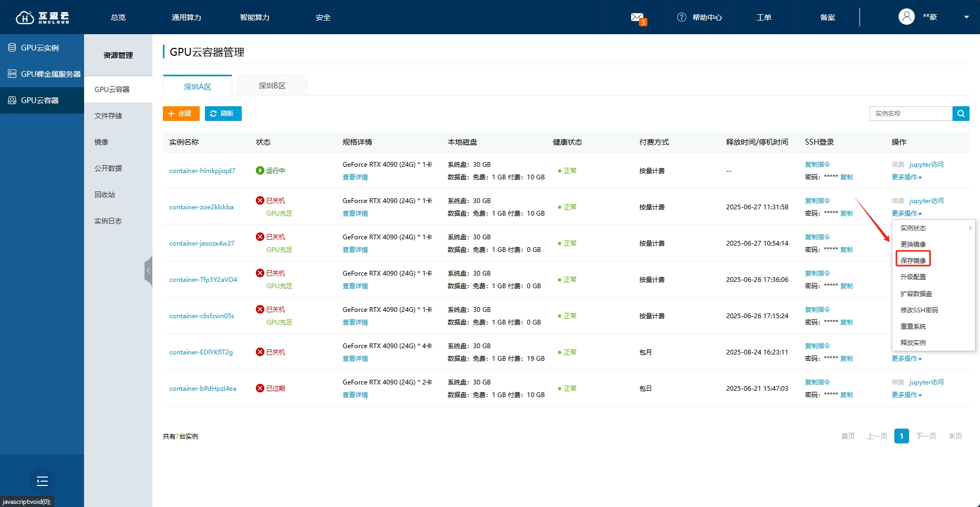Click the 创建 button
Viewport: 980px width, 507px height.
(181, 114)
